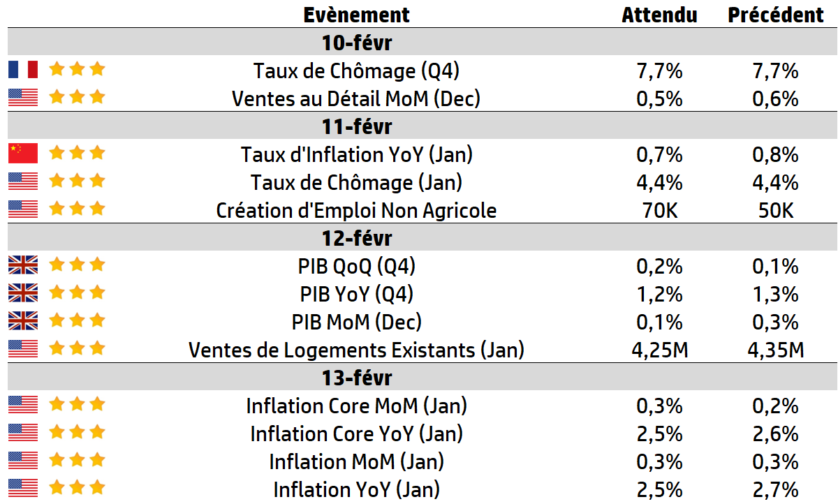
Task: Click the 13-févr date section header
Action: point(356,378)
